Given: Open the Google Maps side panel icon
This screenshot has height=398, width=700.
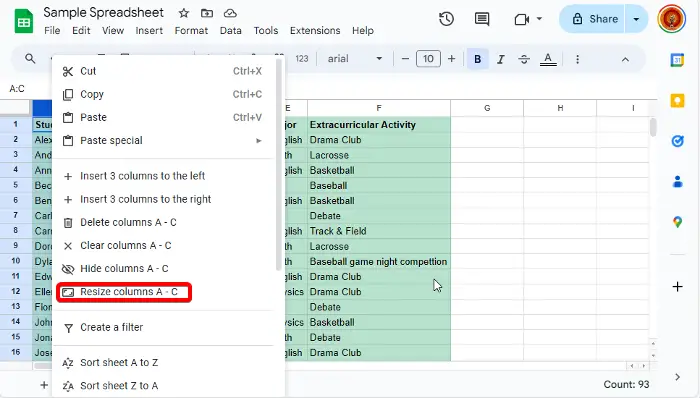Looking at the screenshot, I should coord(677,222).
